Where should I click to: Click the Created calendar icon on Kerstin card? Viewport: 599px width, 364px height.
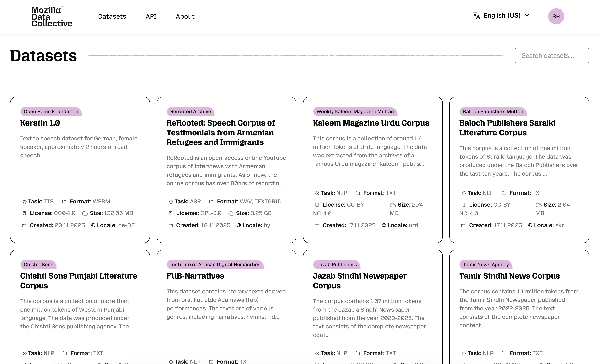24,225
